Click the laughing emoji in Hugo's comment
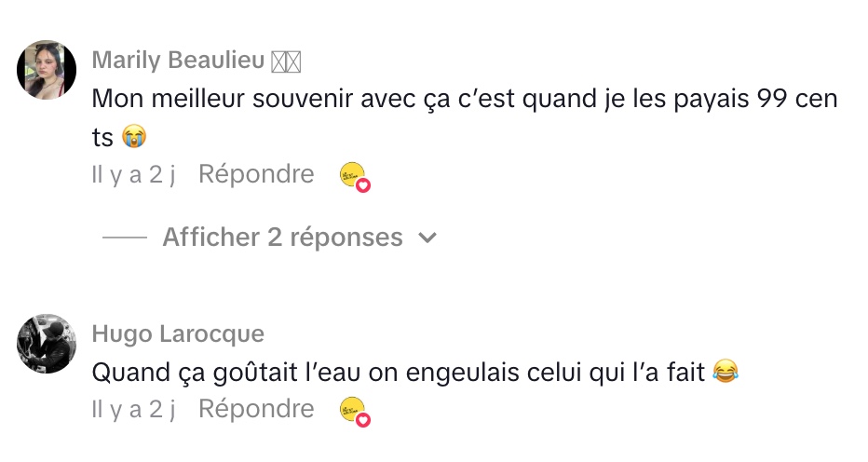868x462 pixels. coord(725,373)
